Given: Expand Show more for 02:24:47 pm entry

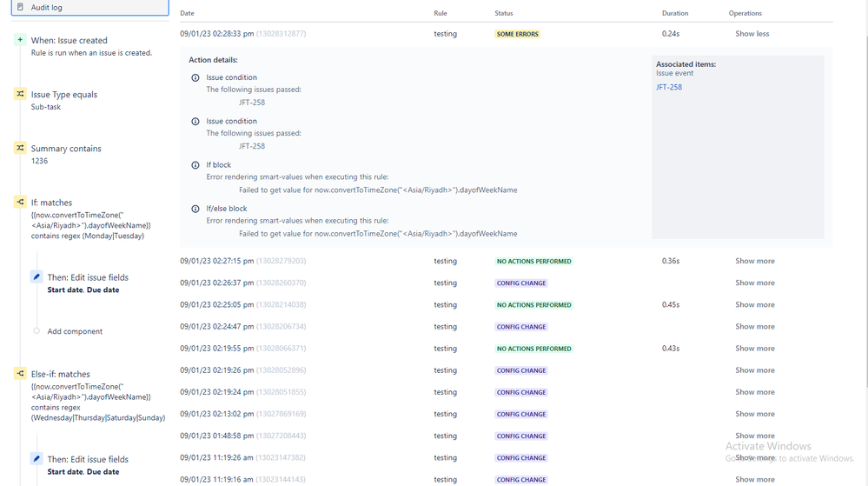Looking at the screenshot, I should pos(754,326).
